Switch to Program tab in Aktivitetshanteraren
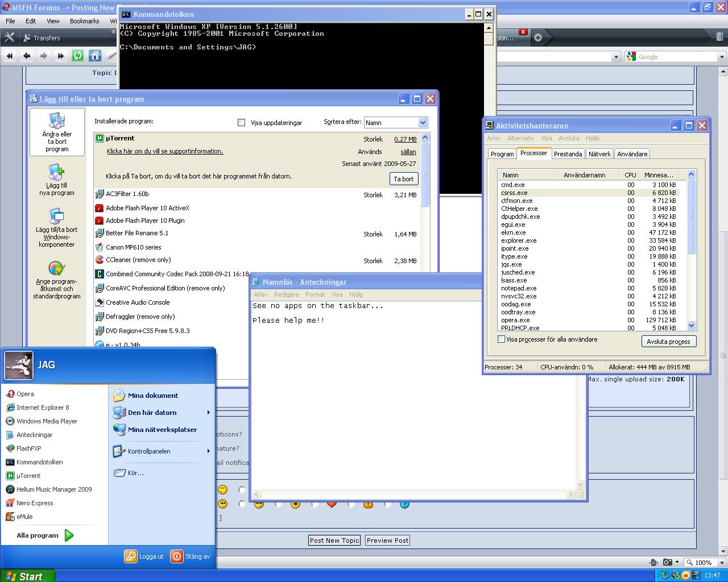The image size is (728, 582). pos(502,154)
